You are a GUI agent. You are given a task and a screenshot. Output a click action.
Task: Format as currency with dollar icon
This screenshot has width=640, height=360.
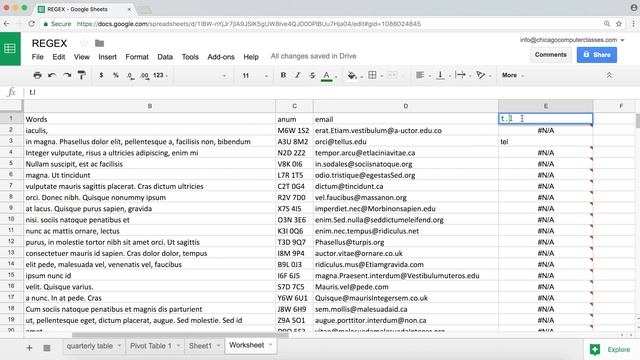[x=101, y=75]
